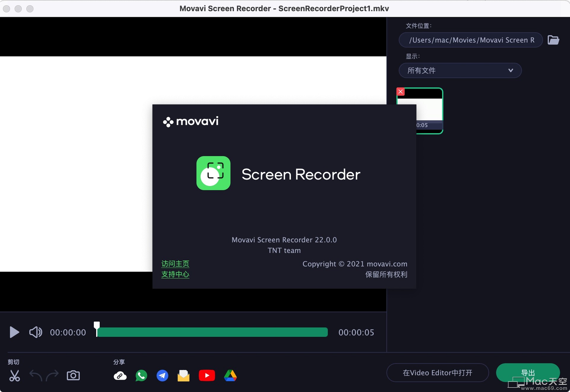Click the 保留所有权利 text

pos(386,274)
